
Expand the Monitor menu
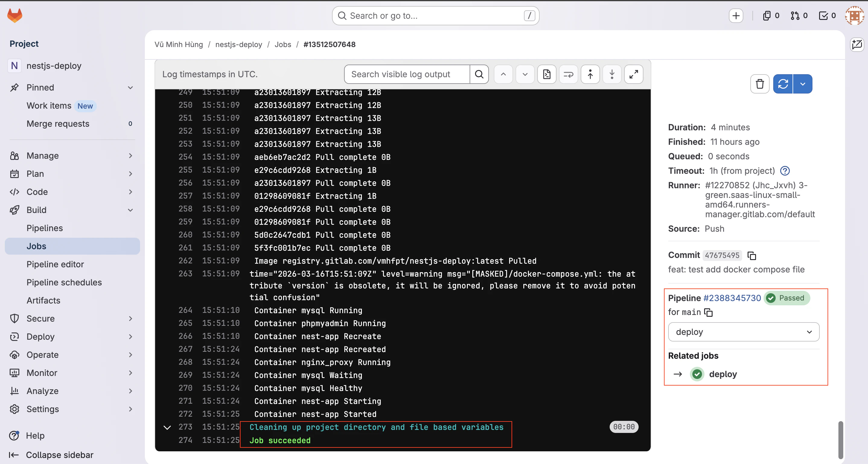point(130,373)
